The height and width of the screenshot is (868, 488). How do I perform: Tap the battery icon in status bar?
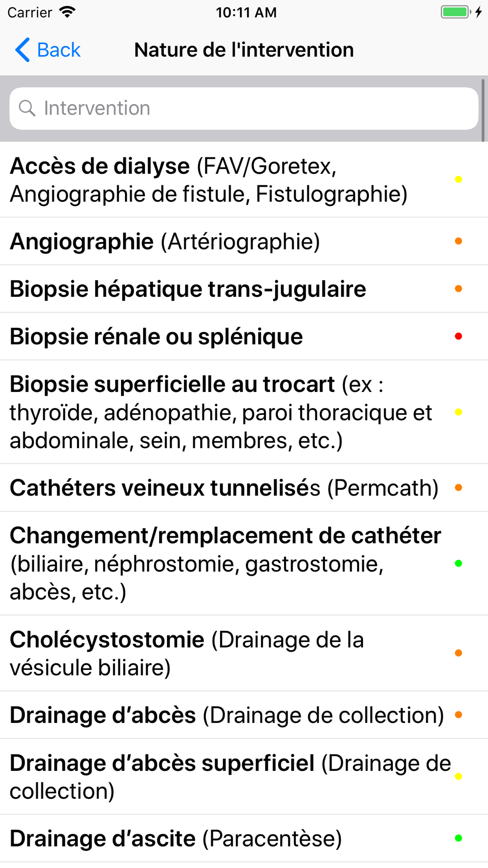coord(456,12)
